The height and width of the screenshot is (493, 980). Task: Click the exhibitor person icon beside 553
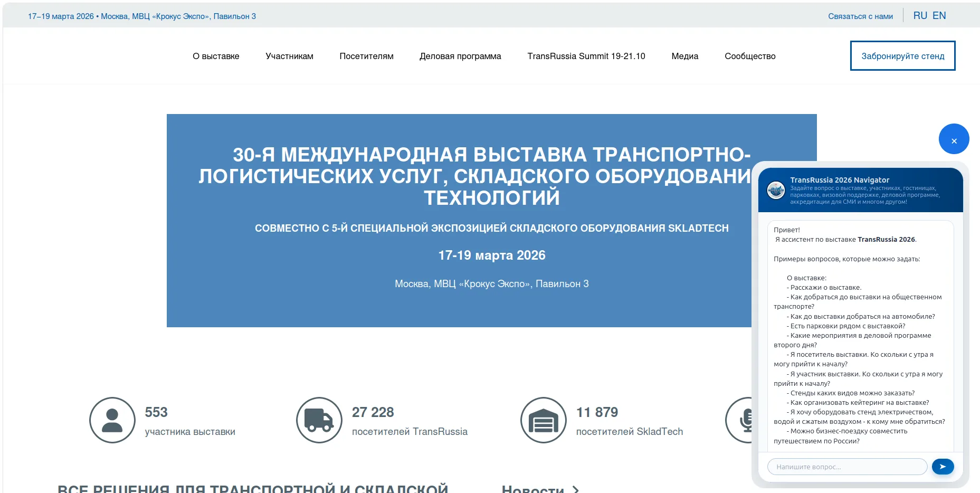[x=112, y=420]
